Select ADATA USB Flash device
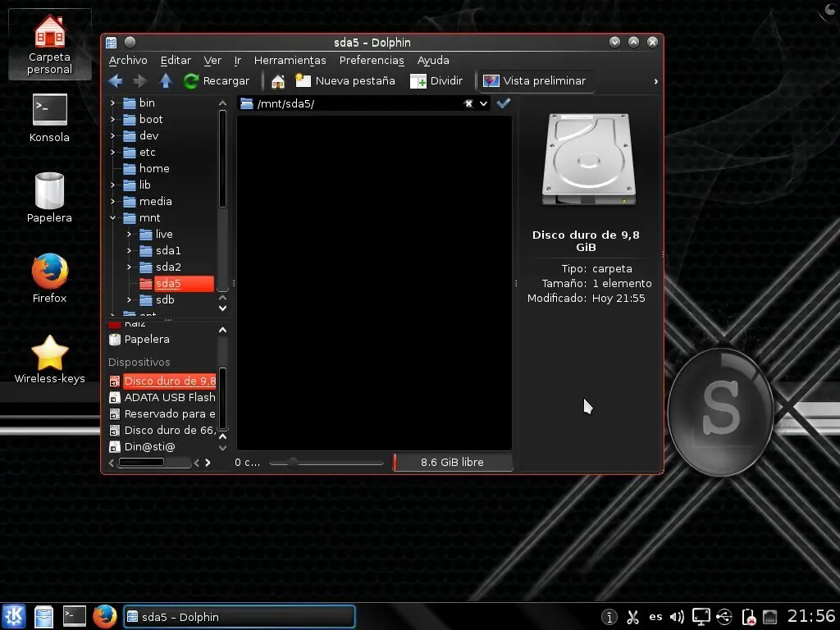840x630 pixels. (x=162, y=398)
